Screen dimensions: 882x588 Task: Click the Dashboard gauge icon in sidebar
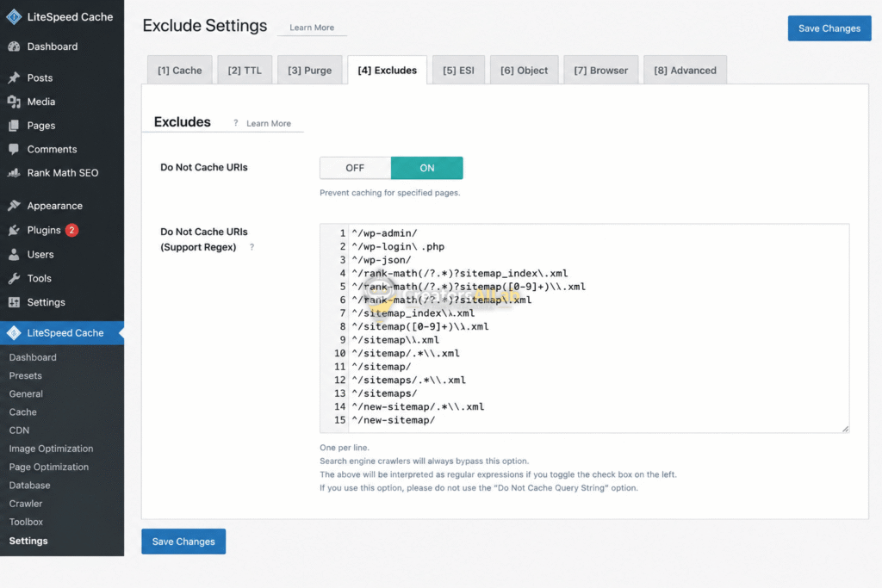click(14, 46)
